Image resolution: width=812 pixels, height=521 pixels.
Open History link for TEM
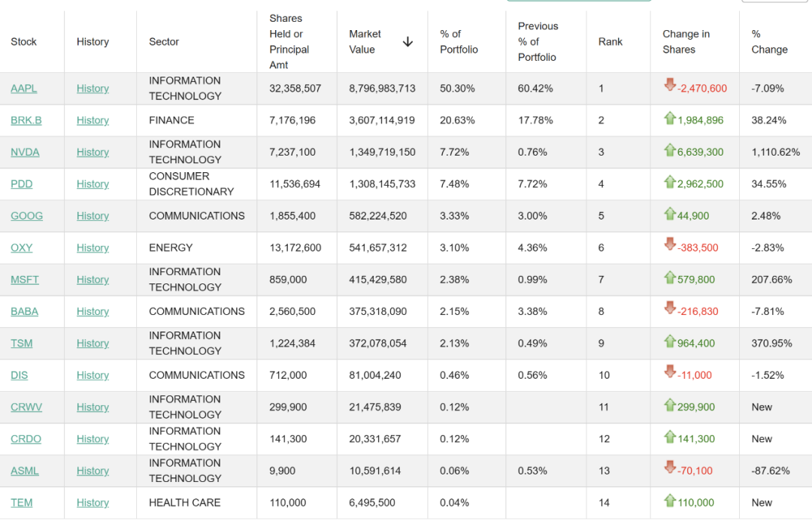pyautogui.click(x=92, y=503)
